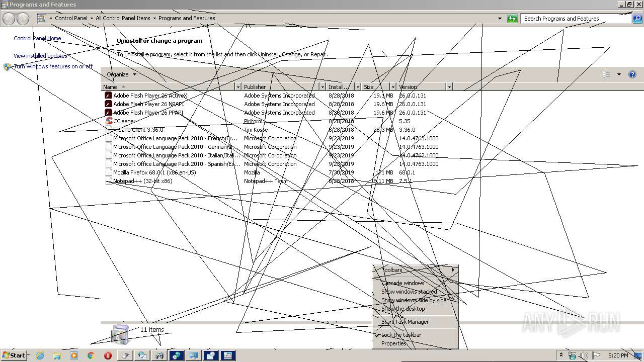Screen dimensions: 644x362
Task: Launch Opera browser from taskbar
Action: point(108,355)
